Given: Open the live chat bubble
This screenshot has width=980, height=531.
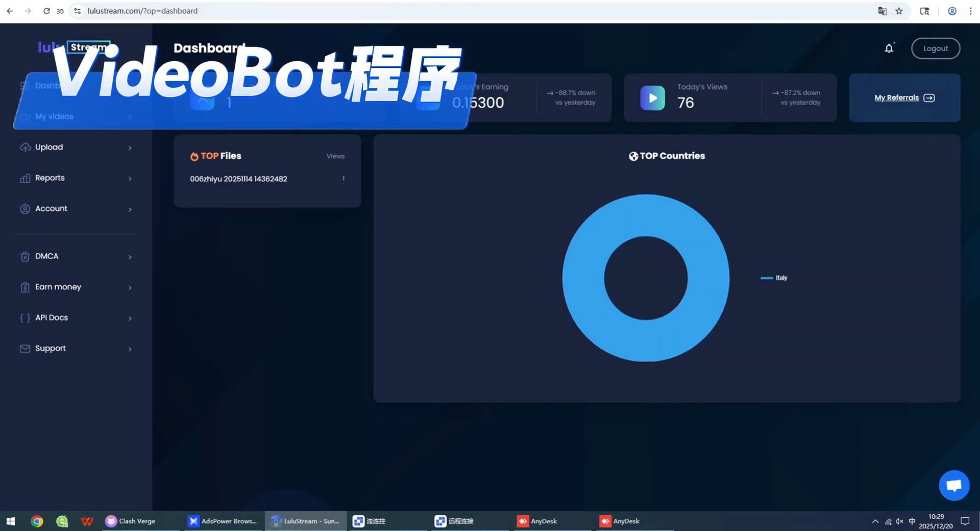Looking at the screenshot, I should tap(954, 486).
